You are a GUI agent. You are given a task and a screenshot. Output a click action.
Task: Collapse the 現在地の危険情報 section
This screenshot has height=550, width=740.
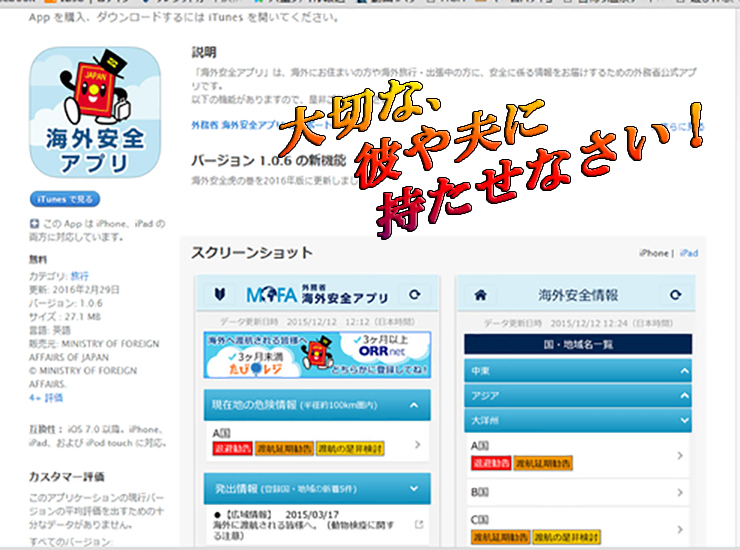317,405
